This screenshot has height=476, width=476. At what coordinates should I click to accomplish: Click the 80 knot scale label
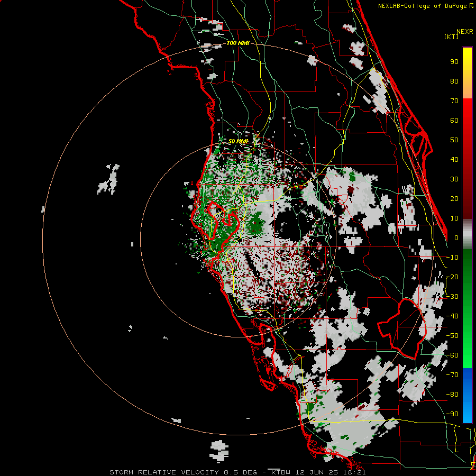pos(454,81)
